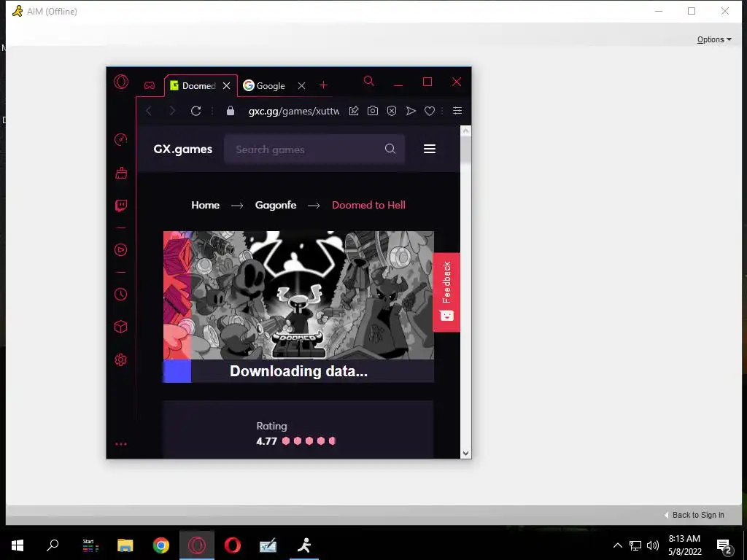Open the Feedback side tab
Image resolution: width=747 pixels, height=560 pixels.
[446, 292]
